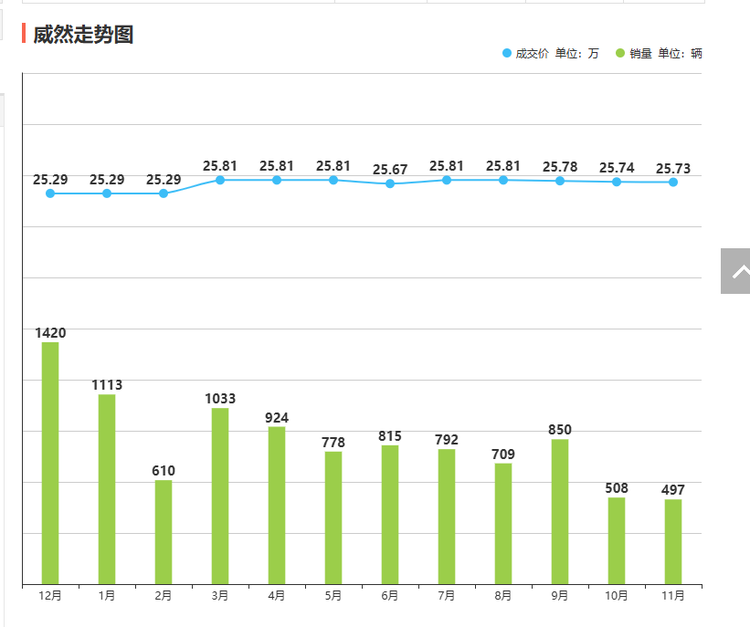
Task: Select the September bar labeled 850
Action: [560, 511]
